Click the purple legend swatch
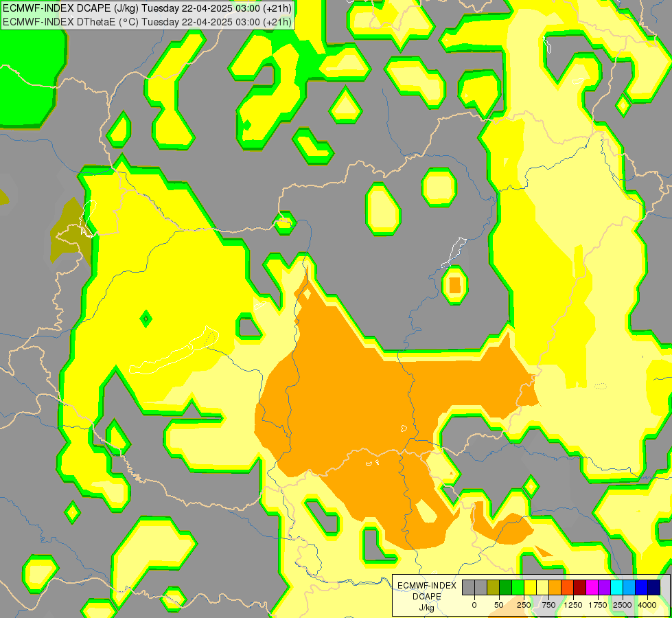Image resolution: width=672 pixels, height=618 pixels. 604,588
